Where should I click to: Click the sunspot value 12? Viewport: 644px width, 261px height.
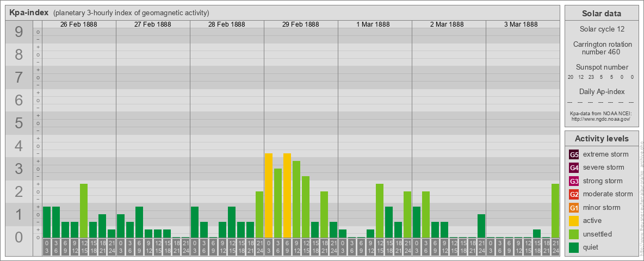(581, 77)
